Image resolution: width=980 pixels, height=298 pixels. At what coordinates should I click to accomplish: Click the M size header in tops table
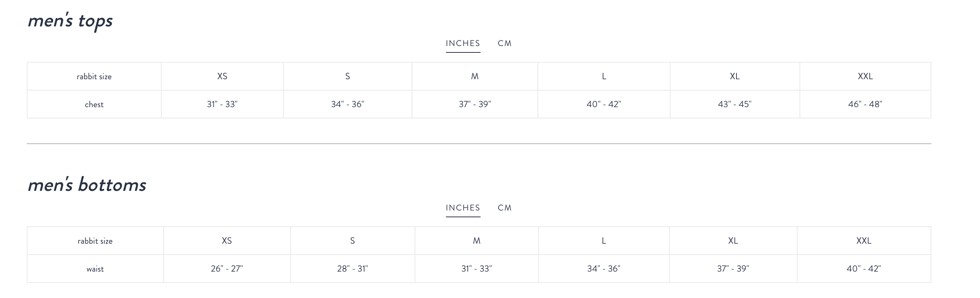475,76
